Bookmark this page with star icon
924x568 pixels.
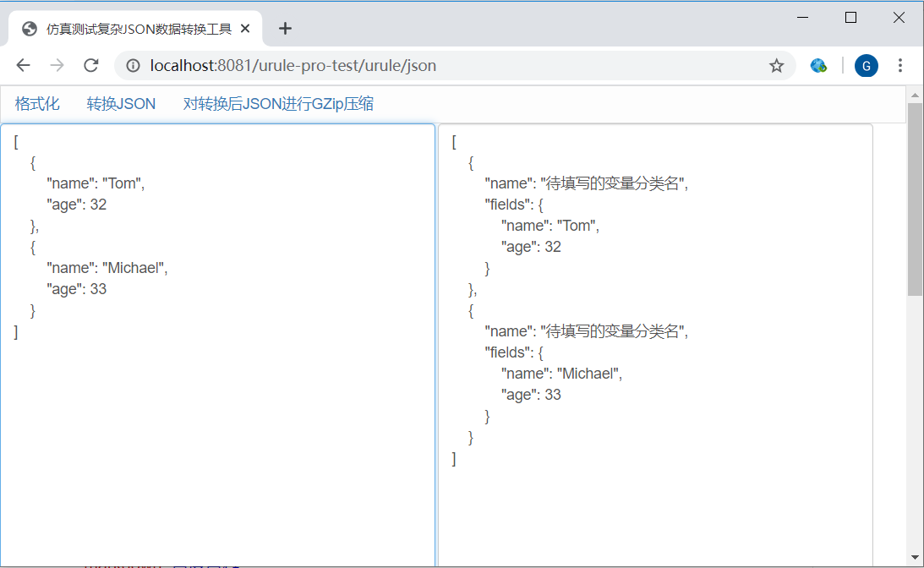tap(776, 66)
